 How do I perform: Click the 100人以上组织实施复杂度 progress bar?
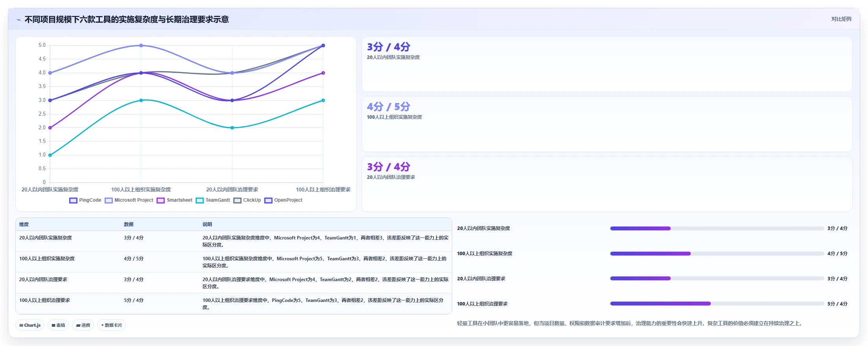[x=717, y=254]
